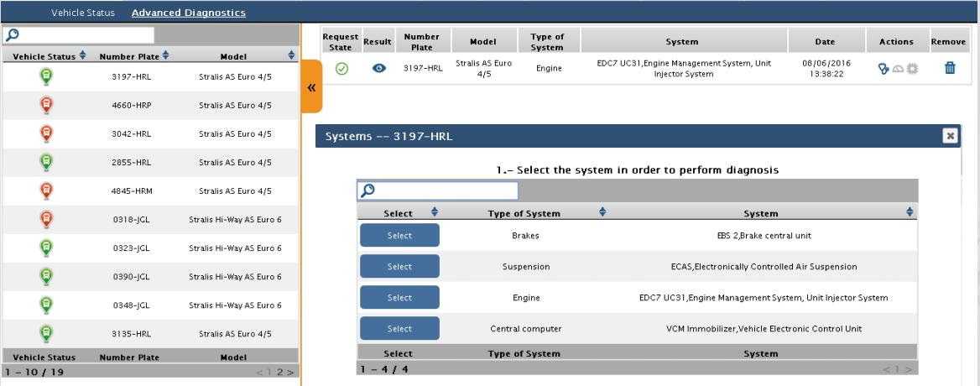This screenshot has height=386, width=980.
Task: Click number plate 4660-HRP
Action: click(132, 106)
